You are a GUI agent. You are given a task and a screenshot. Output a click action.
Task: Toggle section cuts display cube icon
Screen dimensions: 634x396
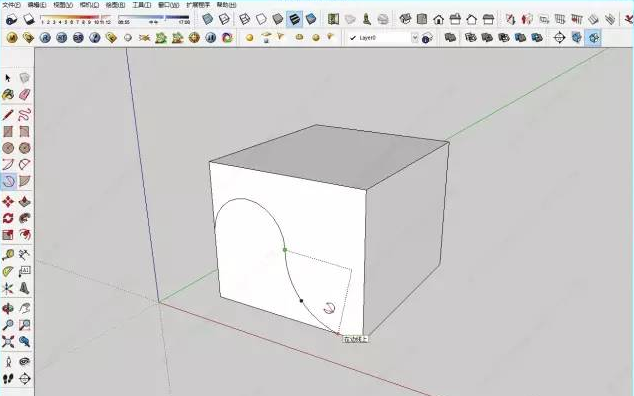(593, 38)
